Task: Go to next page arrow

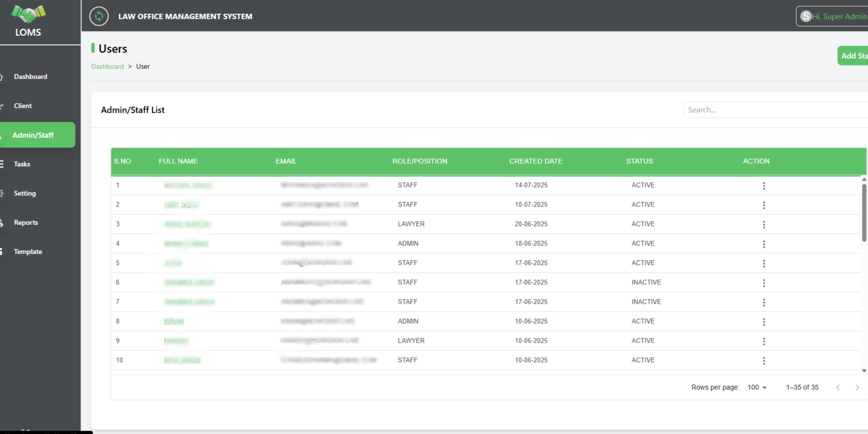Action: (x=857, y=387)
